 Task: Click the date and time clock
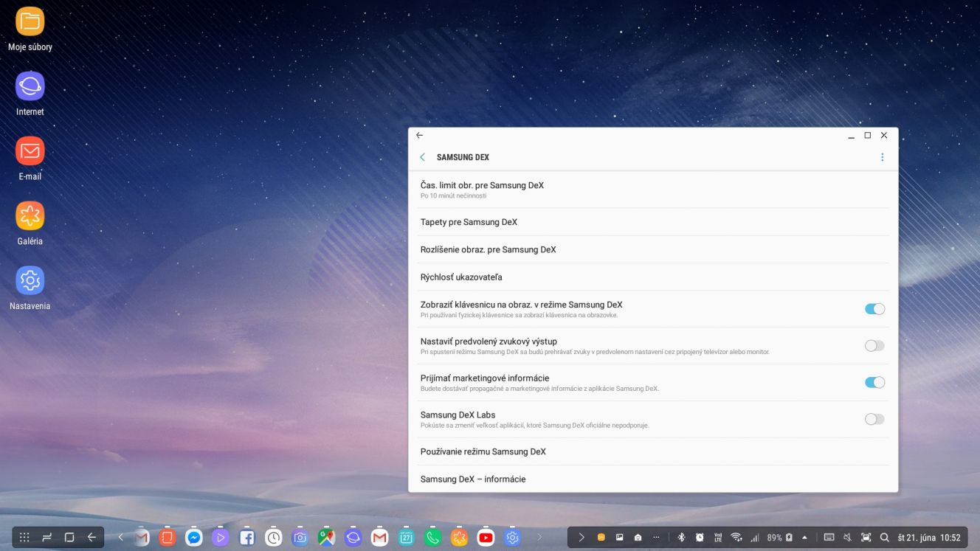click(929, 538)
